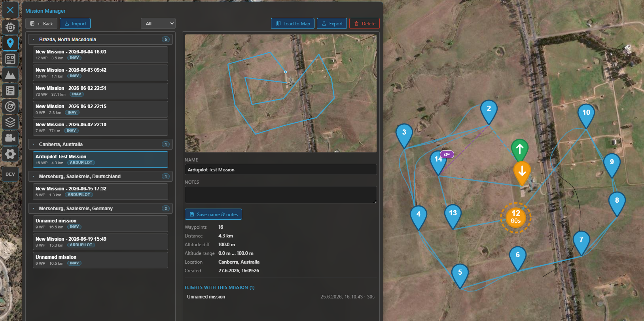Select the Ardupilot Test Mission entry
This screenshot has width=644, height=321.
[100, 160]
